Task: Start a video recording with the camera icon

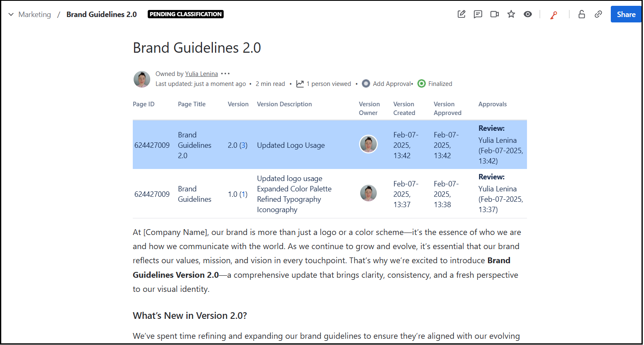Action: click(x=494, y=14)
